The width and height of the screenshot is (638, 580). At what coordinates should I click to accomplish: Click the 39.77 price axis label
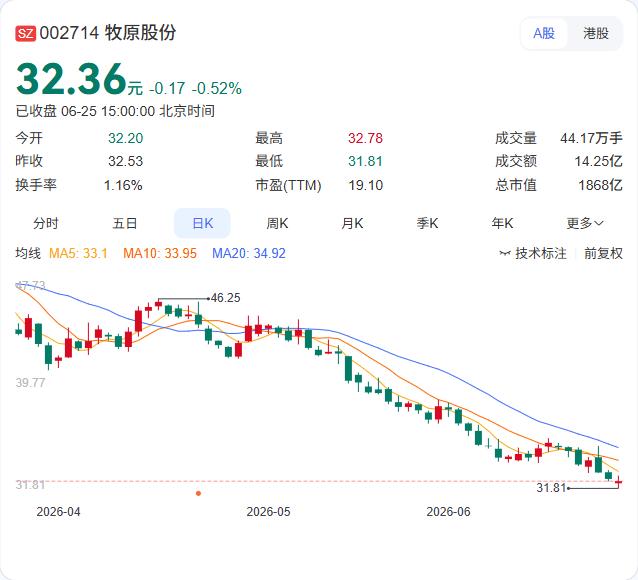31,383
